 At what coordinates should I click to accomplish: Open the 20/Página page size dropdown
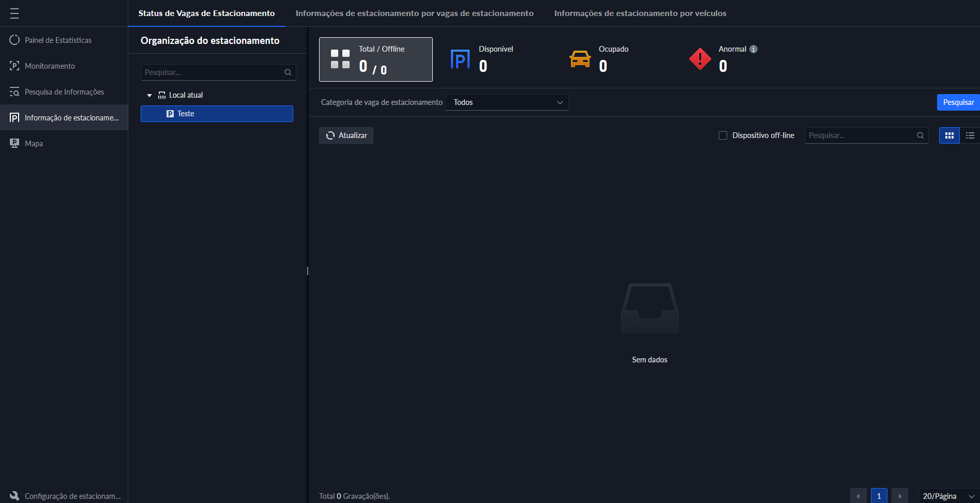(948, 496)
